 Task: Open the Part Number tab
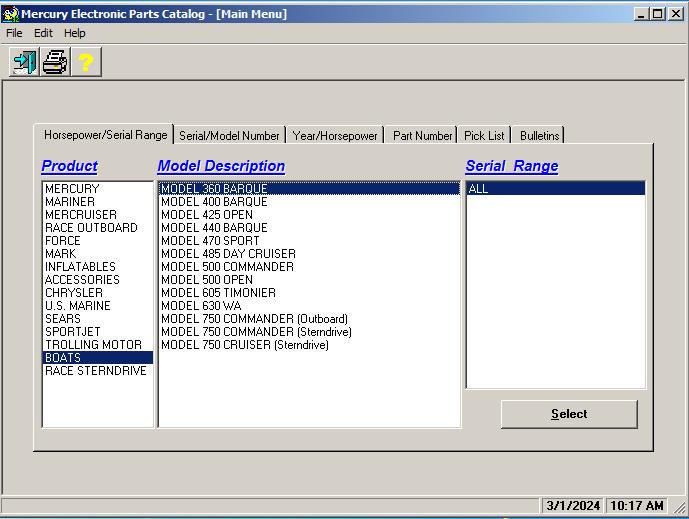click(422, 136)
